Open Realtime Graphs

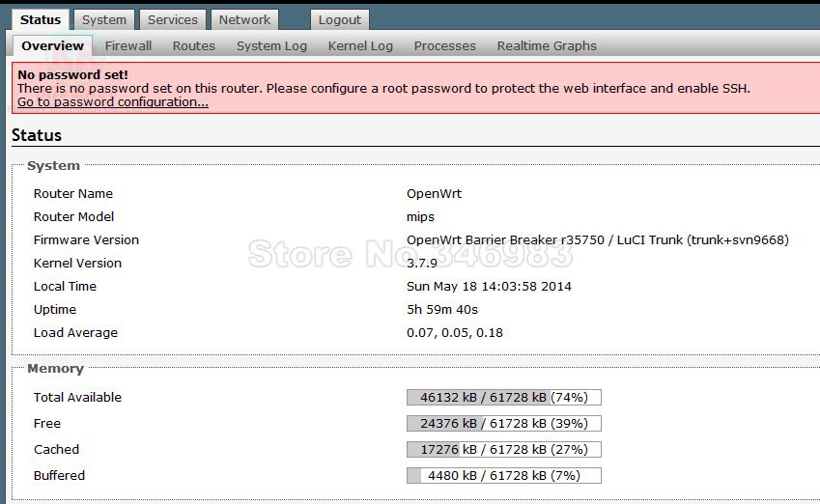[x=547, y=46]
